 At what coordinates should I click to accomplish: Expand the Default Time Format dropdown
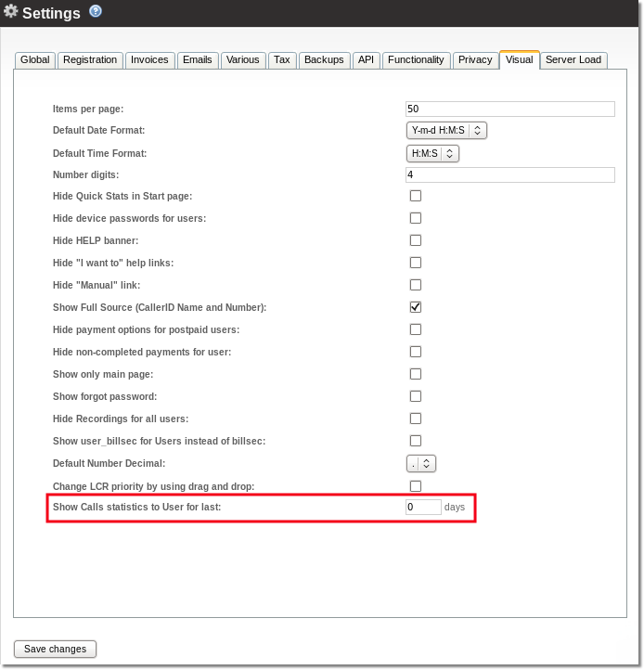432,153
